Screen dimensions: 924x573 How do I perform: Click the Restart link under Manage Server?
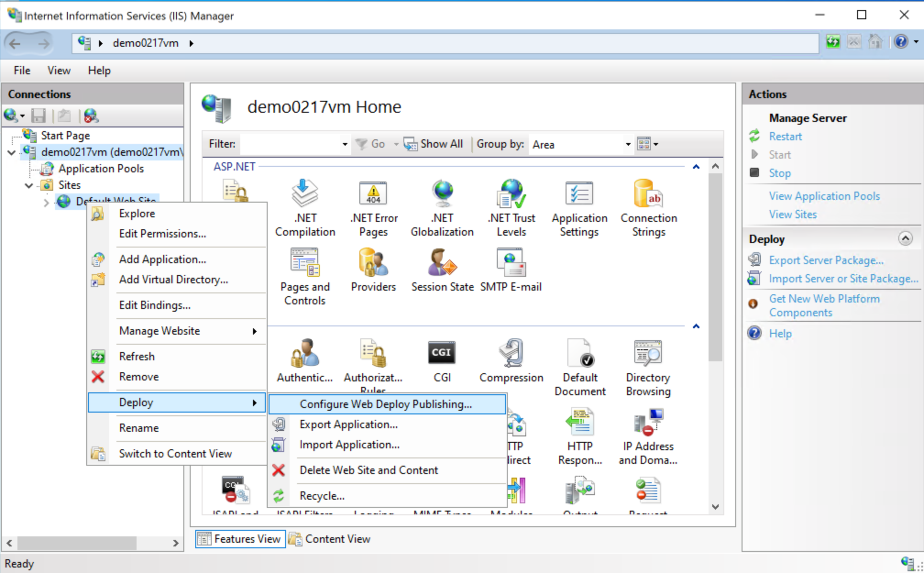coord(785,136)
